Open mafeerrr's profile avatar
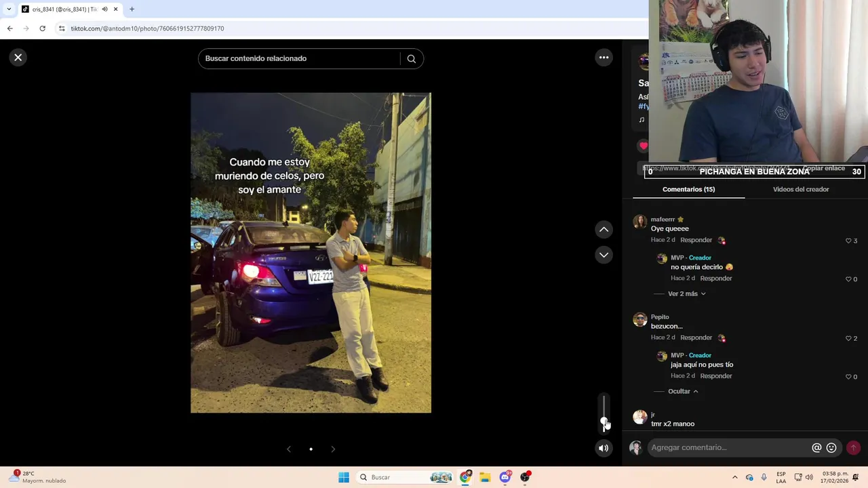 pyautogui.click(x=639, y=222)
